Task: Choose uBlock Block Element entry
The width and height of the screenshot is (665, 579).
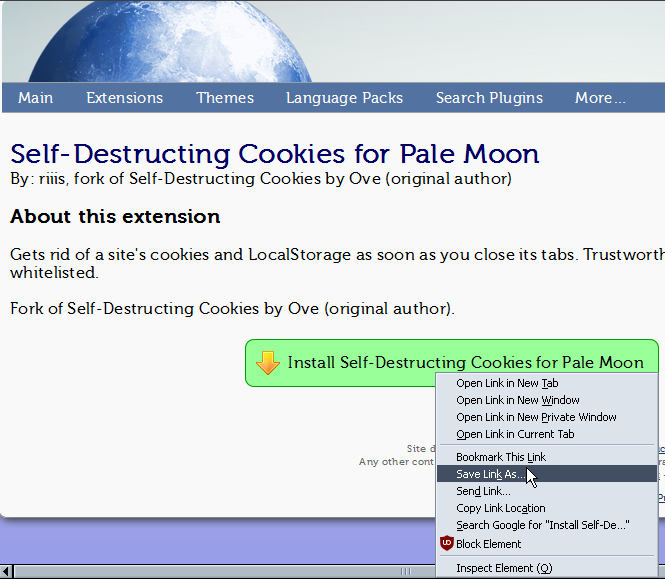Action: [x=547, y=544]
